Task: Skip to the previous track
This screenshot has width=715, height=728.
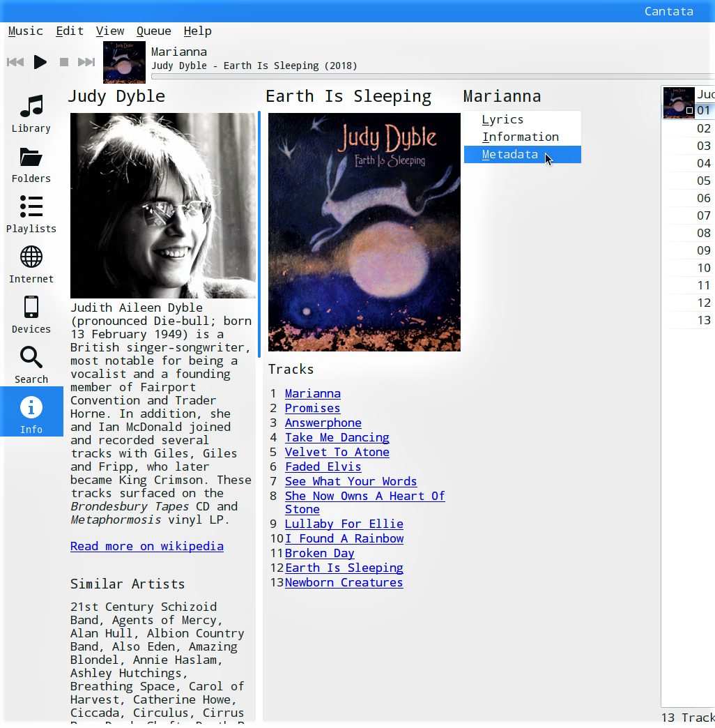Action: click(x=15, y=62)
